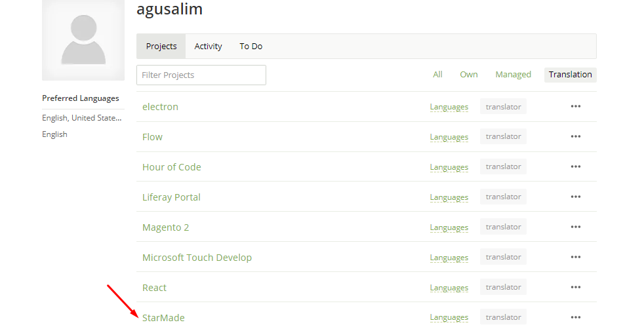
Task: Expand Languages for StarMade
Action: (x=449, y=317)
